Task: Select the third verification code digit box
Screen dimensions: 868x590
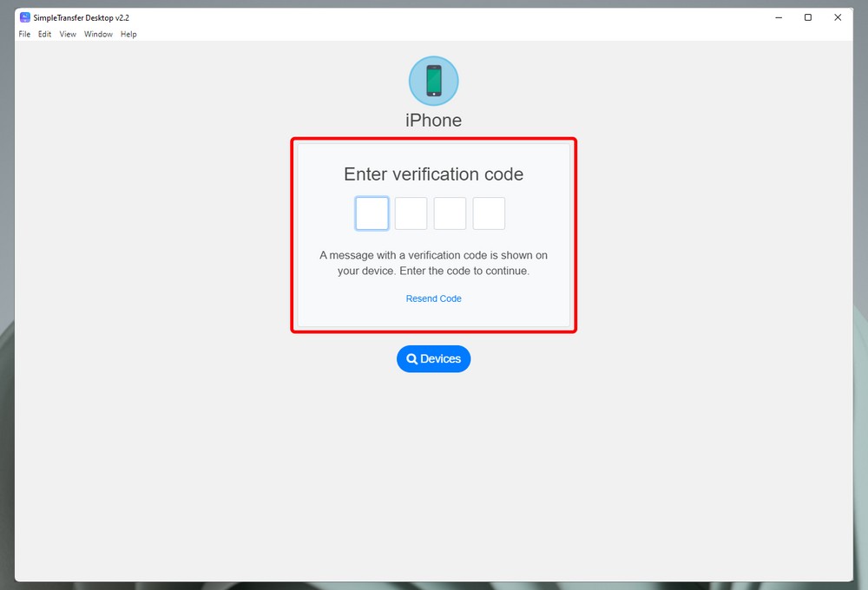Action: click(450, 213)
